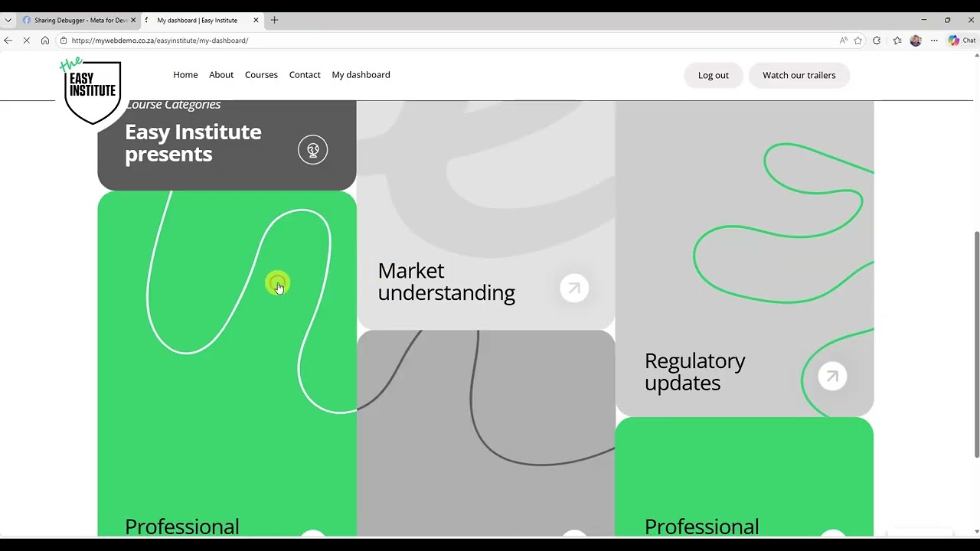Click the browser home icon
This screenshot has width=980, height=551.
pos(45,41)
